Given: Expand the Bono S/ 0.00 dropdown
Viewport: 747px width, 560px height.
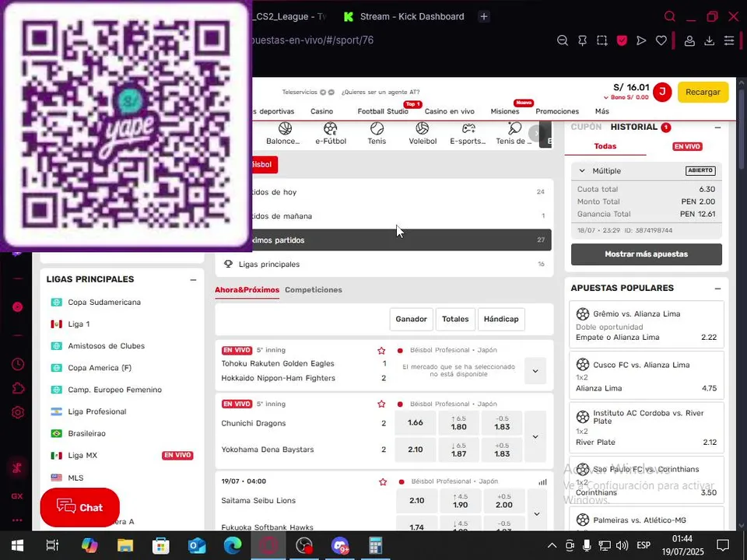Looking at the screenshot, I should click(626, 97).
